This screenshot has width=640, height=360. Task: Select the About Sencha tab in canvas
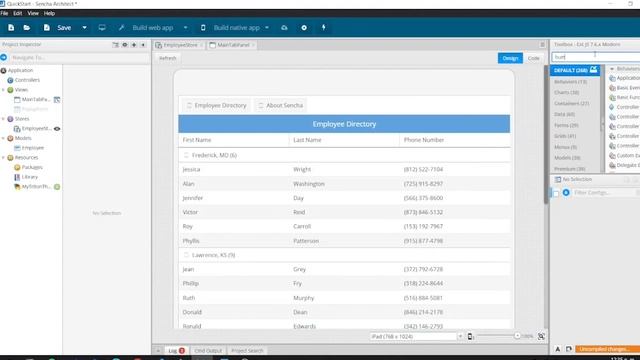click(280, 105)
